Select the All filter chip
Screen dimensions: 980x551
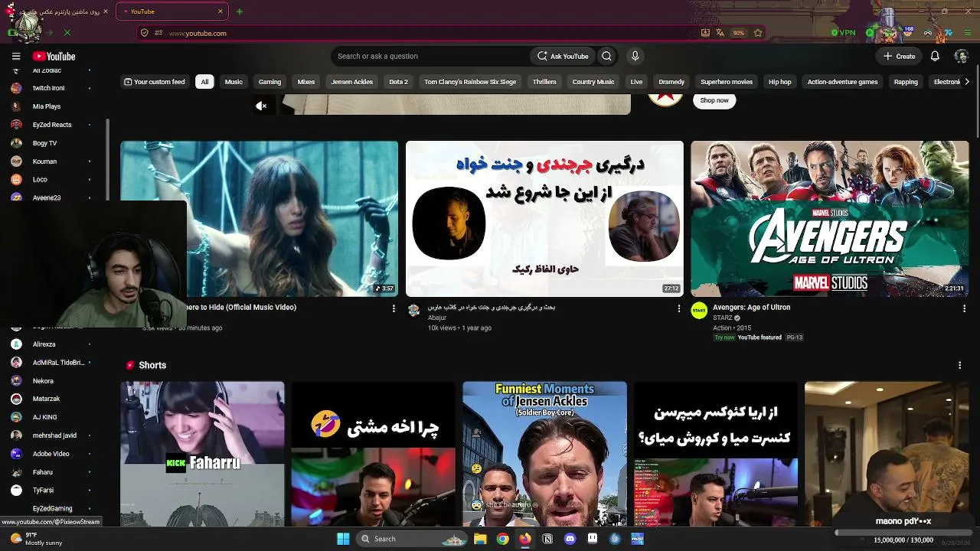click(204, 82)
